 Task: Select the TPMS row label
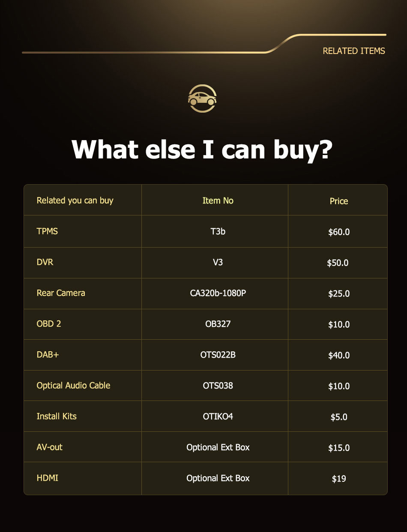click(47, 231)
